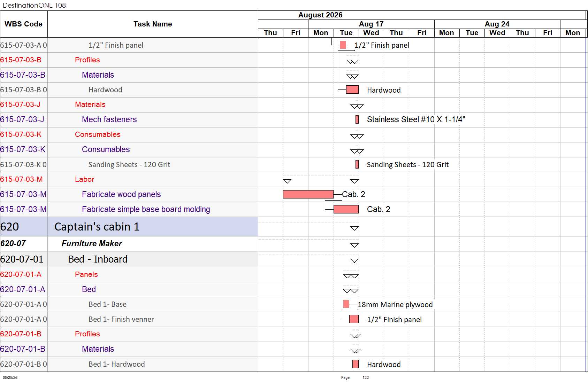Click the Bed 1- Hardwood Gantt bar

[x=356, y=364]
